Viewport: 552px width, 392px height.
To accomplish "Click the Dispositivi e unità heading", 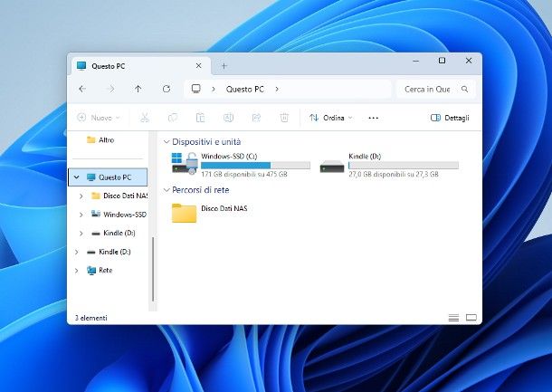I will pyautogui.click(x=206, y=142).
